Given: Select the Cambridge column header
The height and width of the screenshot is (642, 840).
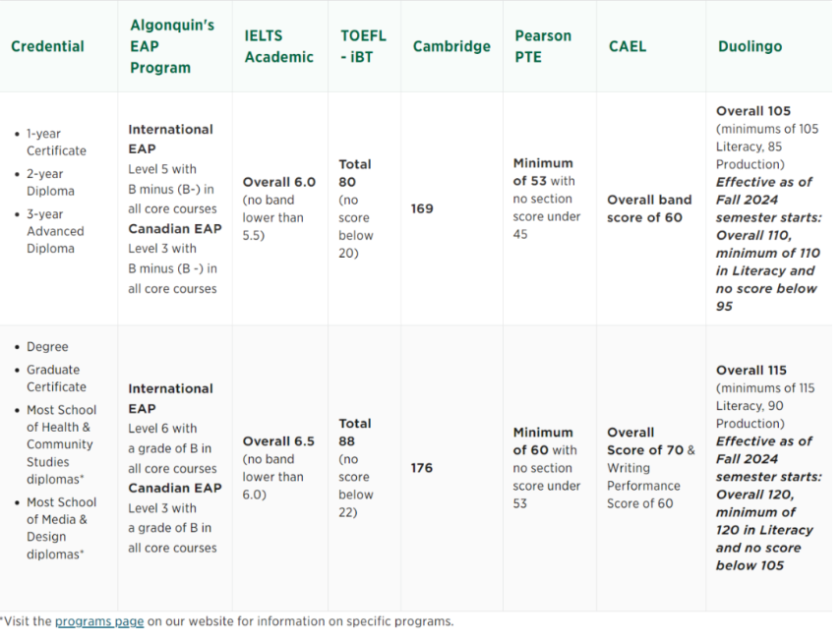Looking at the screenshot, I should click(x=451, y=46).
